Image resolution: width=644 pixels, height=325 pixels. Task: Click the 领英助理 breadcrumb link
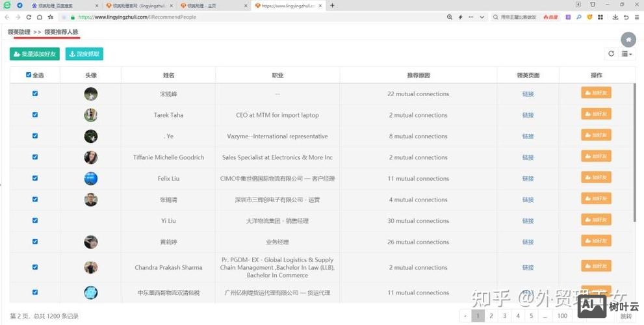[x=19, y=32]
